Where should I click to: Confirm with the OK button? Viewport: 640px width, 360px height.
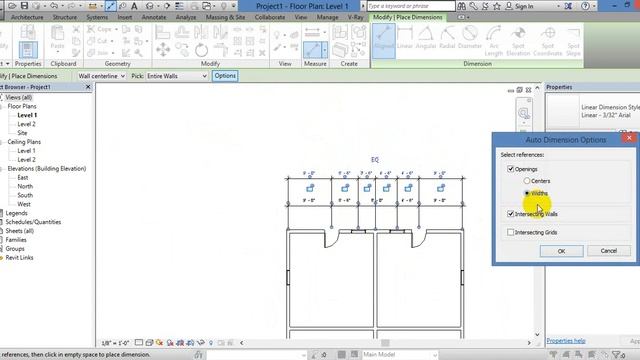561,251
